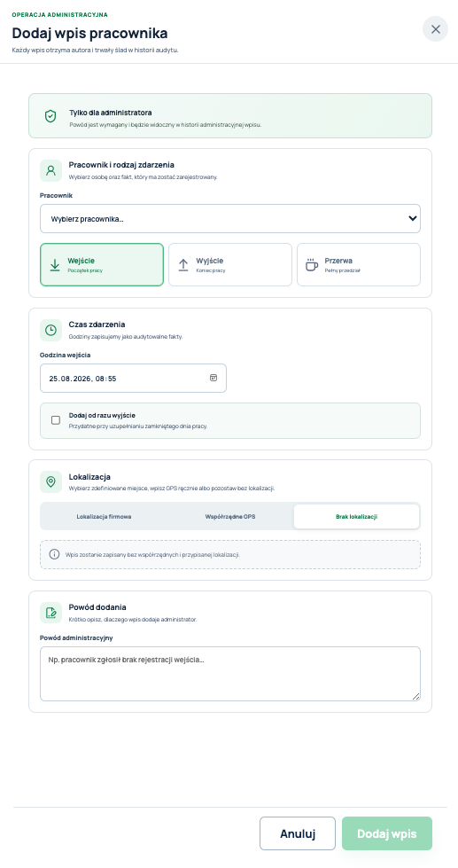Screen dimensions: 458x868
Task: Click the info icon in location notice
Action: (54, 554)
